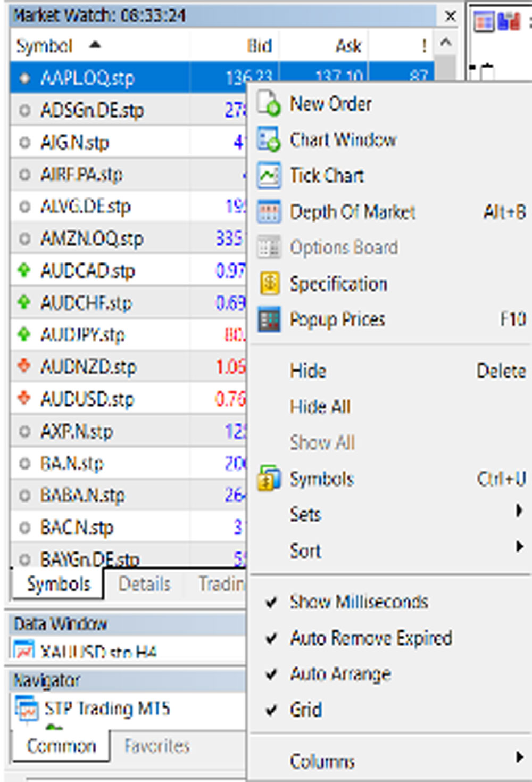Click the green up arrow beside AUDCAD.stp
The width and height of the screenshot is (532, 782).
point(24,270)
